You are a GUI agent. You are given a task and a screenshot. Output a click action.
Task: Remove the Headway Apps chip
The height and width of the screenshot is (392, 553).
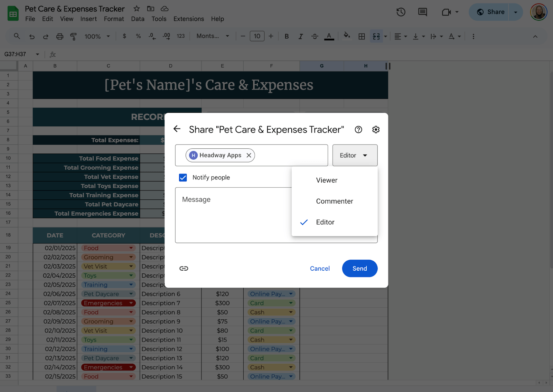(x=249, y=155)
